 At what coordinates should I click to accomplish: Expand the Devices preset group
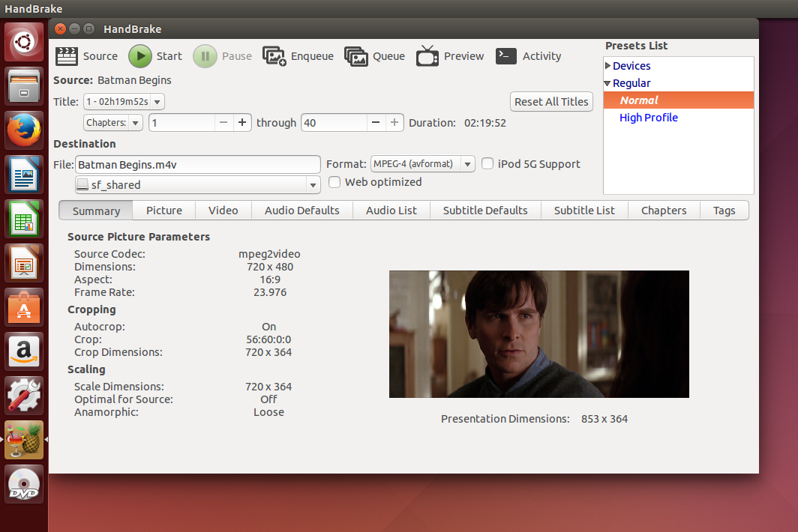(x=608, y=66)
